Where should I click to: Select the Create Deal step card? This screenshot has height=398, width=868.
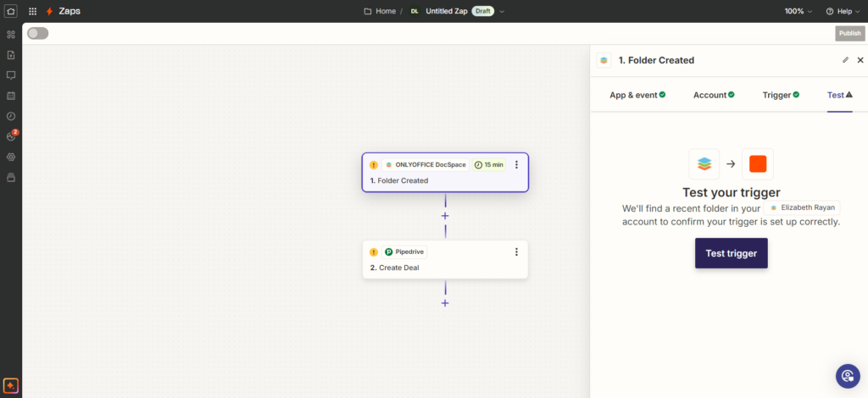(445, 259)
